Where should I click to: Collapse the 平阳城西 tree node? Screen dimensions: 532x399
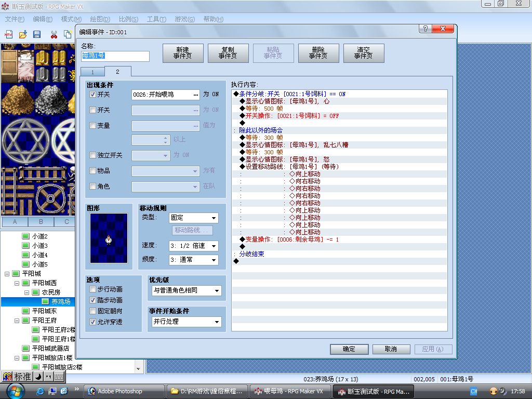click(17, 283)
